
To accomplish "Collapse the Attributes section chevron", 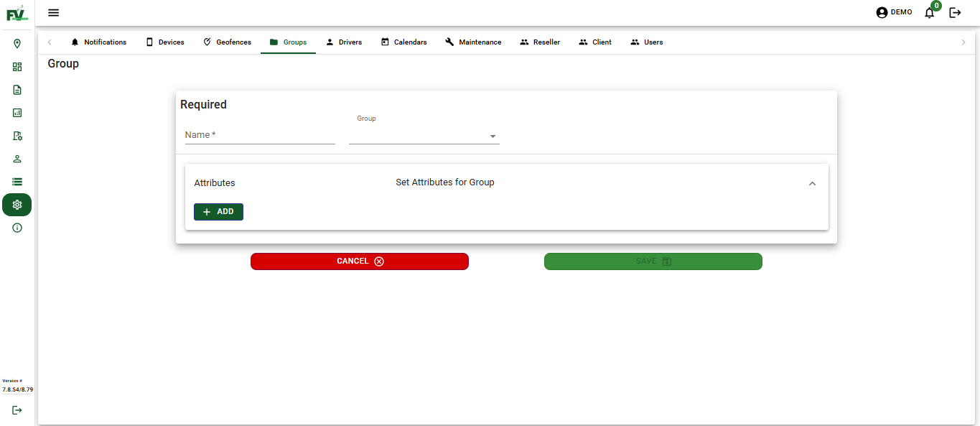I will pos(812,183).
